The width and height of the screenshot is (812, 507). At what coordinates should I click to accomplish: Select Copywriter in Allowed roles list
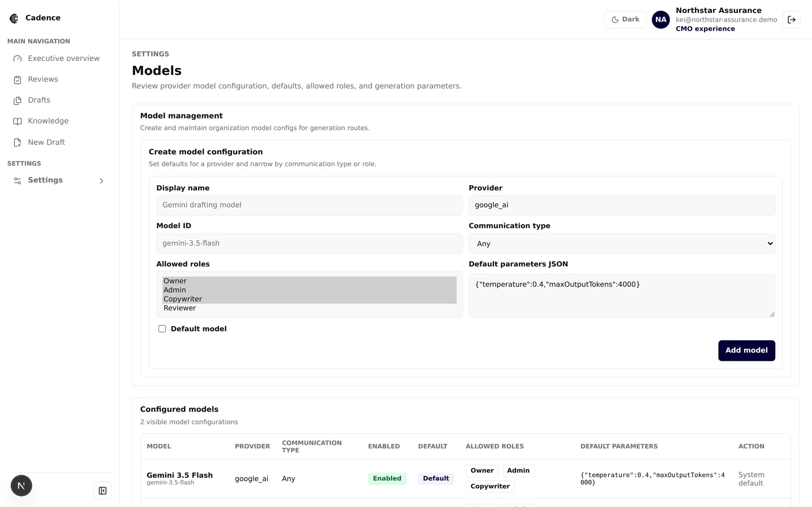click(x=309, y=299)
